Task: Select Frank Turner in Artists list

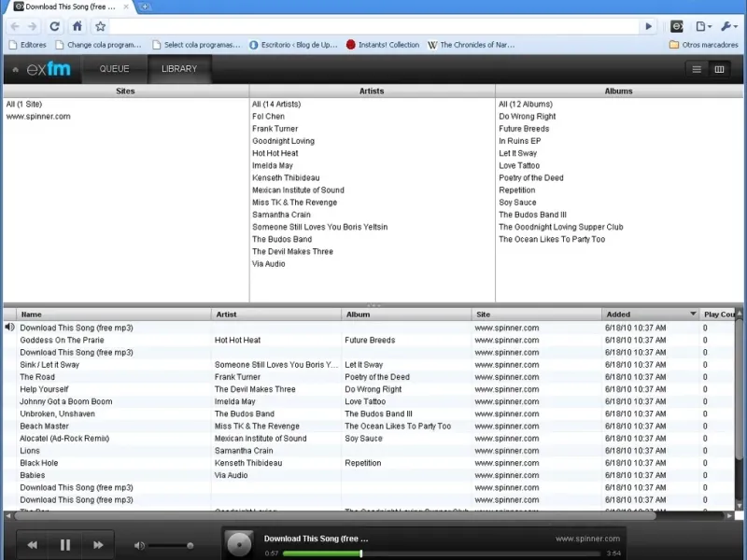Action: 275,129
